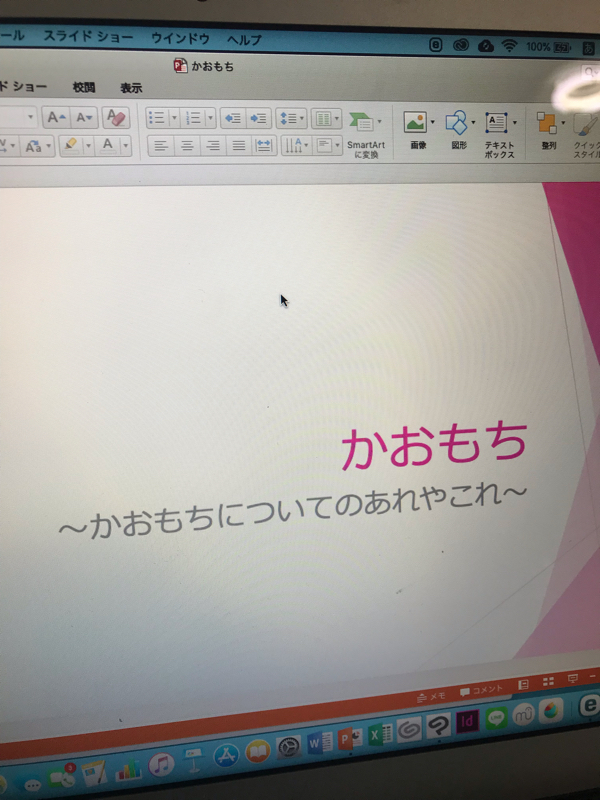Viewport: 600px width, 800px height.
Task: Open the 図形 dropdown arrow
Action: 473,122
